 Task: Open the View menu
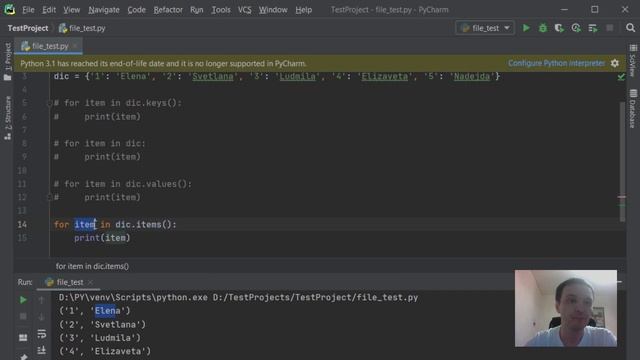(71, 10)
